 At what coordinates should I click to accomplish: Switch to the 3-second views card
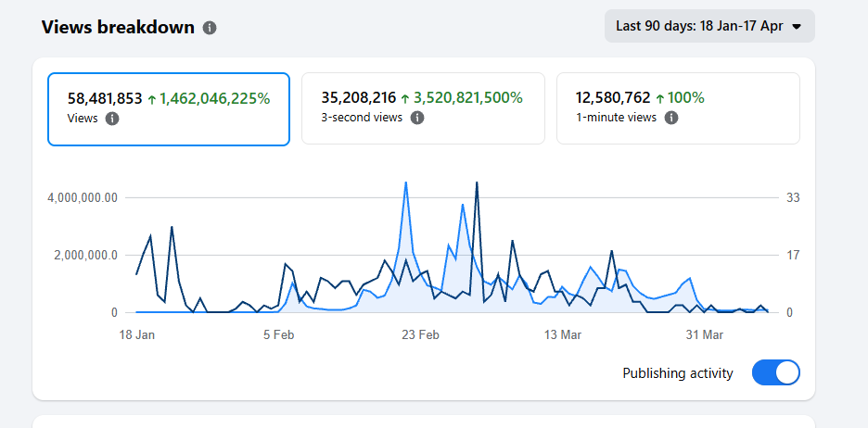[x=423, y=108]
